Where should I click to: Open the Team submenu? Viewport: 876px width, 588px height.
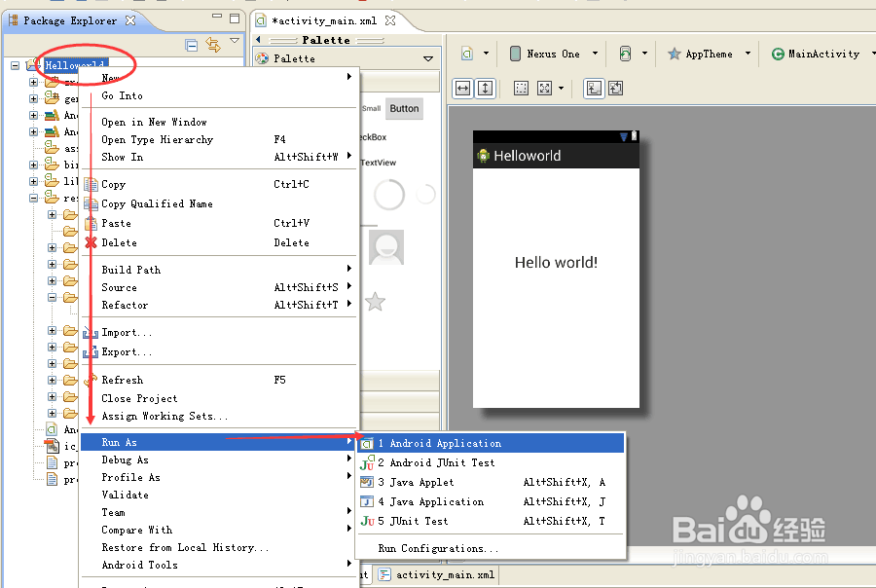(x=218, y=512)
